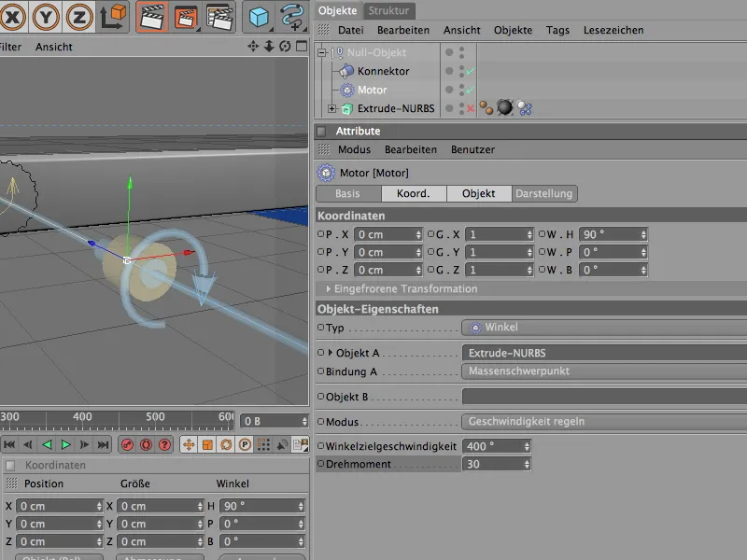Expand Eingefrorene Transformation section

329,289
